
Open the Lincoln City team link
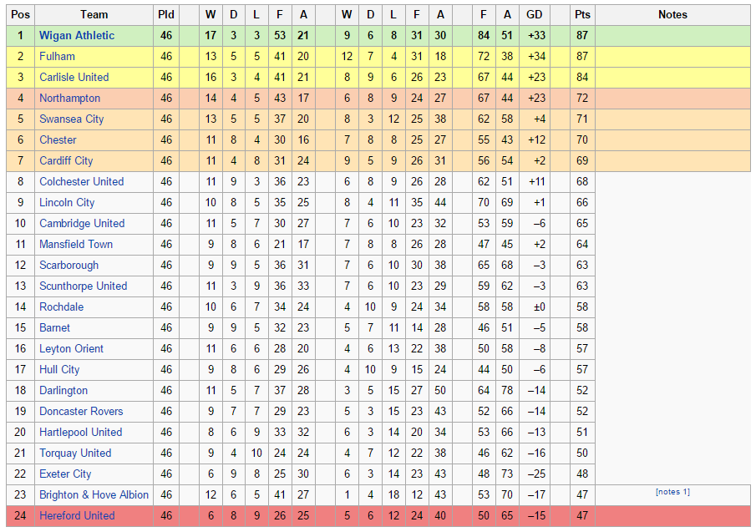click(x=67, y=202)
